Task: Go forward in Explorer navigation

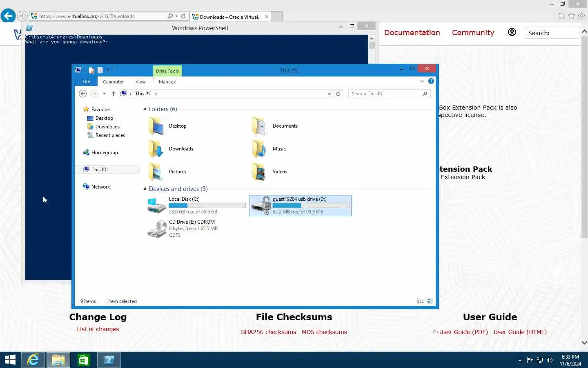Action: pyautogui.click(x=94, y=94)
